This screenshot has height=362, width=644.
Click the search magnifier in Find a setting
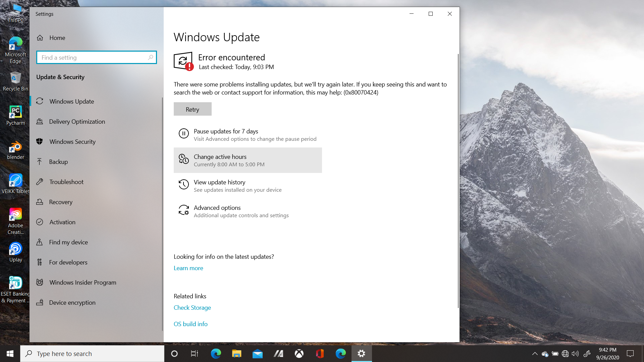[151, 57]
